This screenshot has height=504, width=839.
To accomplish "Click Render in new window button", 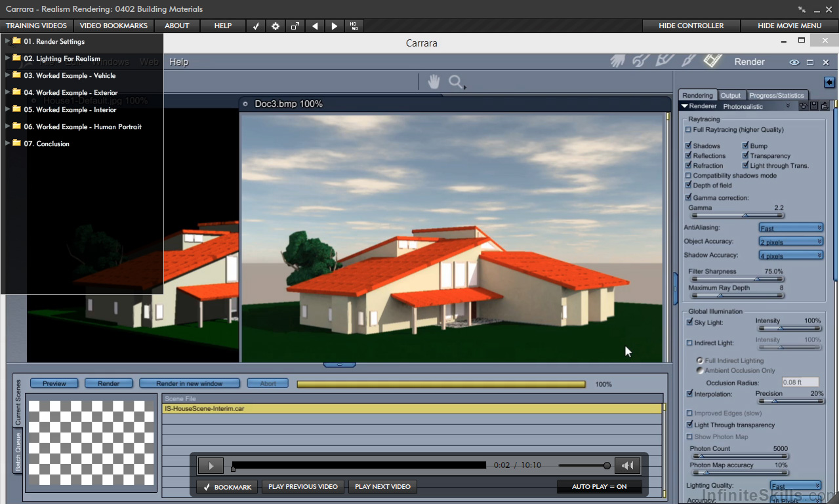I will coord(190,383).
